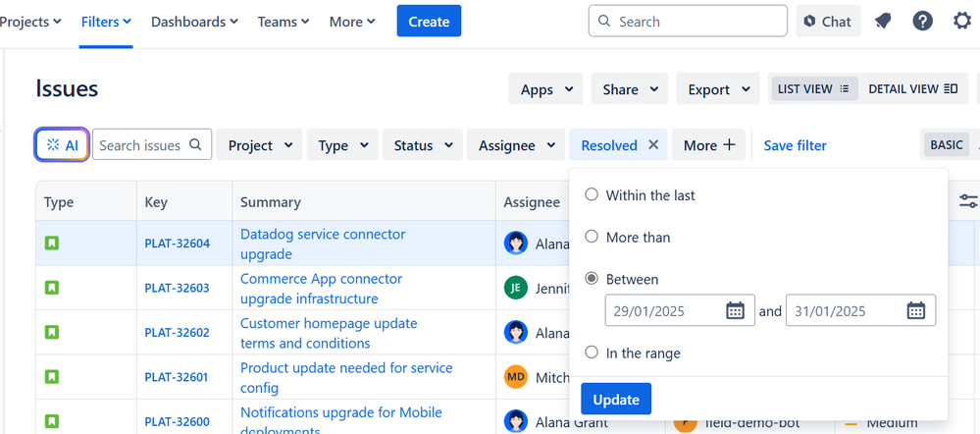Open the Dashboards menu
This screenshot has height=434, width=980.
194,21
